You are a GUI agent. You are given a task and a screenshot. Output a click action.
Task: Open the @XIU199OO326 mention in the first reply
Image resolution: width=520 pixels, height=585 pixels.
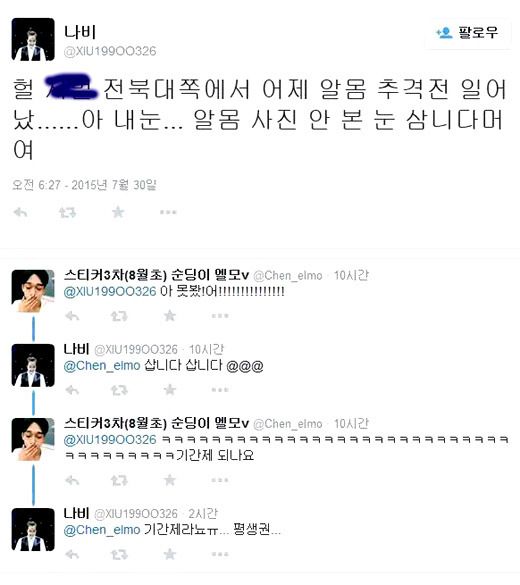click(x=110, y=291)
